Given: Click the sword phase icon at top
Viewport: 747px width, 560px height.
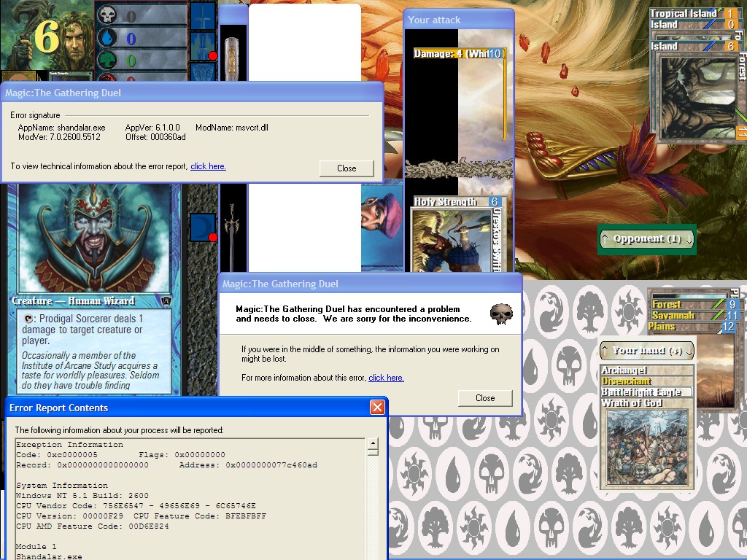Looking at the screenshot, I should pyautogui.click(x=202, y=15).
